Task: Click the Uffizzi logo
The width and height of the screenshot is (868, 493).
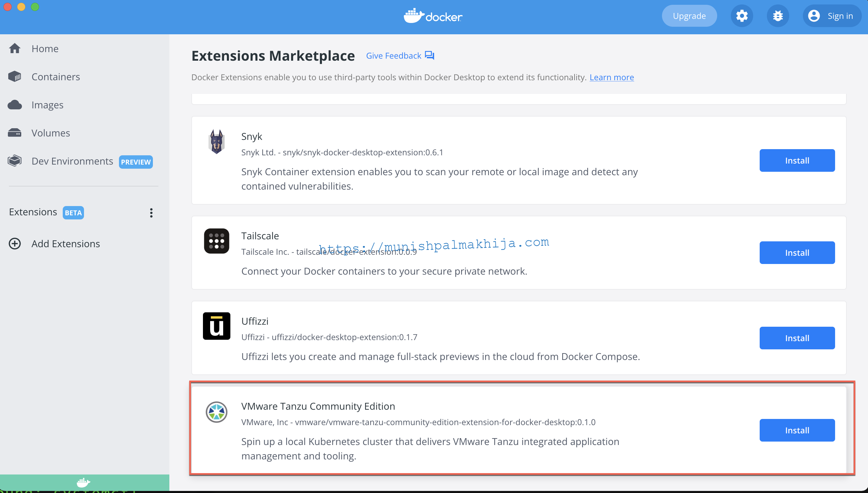Action: click(216, 326)
